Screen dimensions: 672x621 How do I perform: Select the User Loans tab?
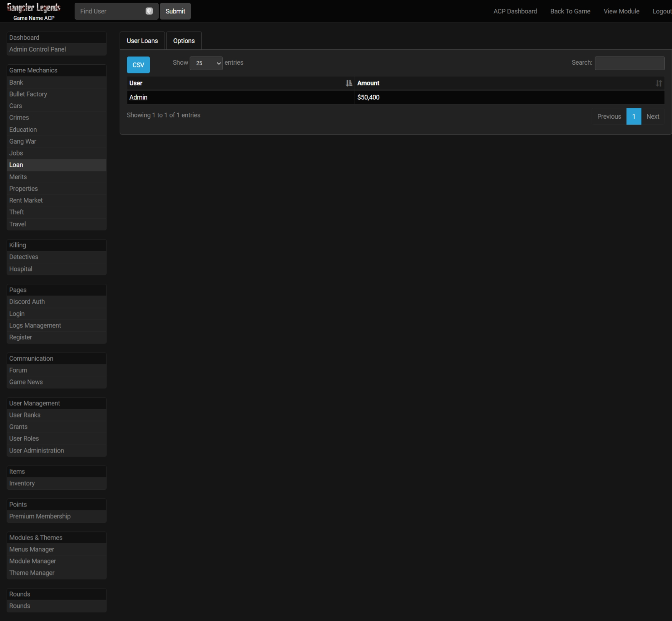click(x=142, y=41)
